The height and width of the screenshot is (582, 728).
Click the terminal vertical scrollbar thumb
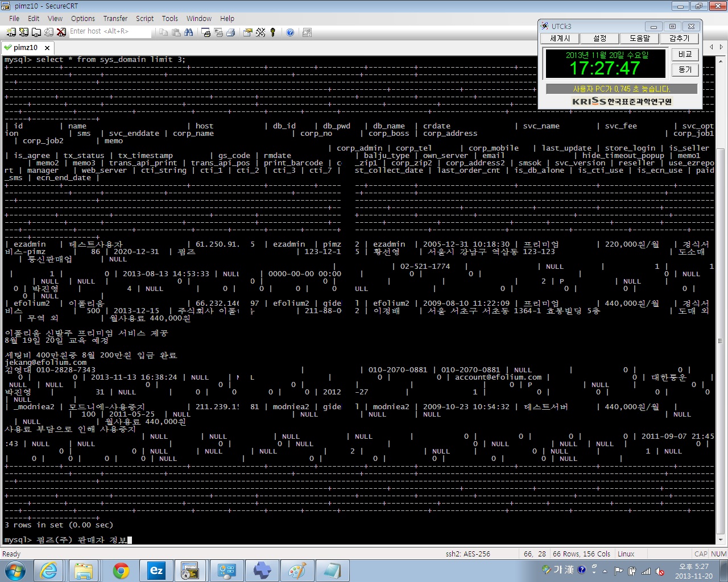(721, 340)
